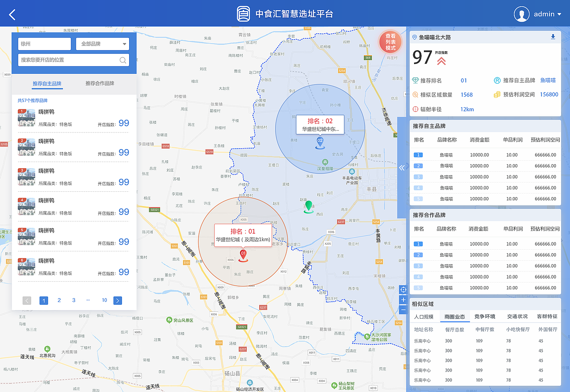The height and width of the screenshot is (392, 570).
Task: Switch to 商圈业态 tab
Action: point(455,317)
